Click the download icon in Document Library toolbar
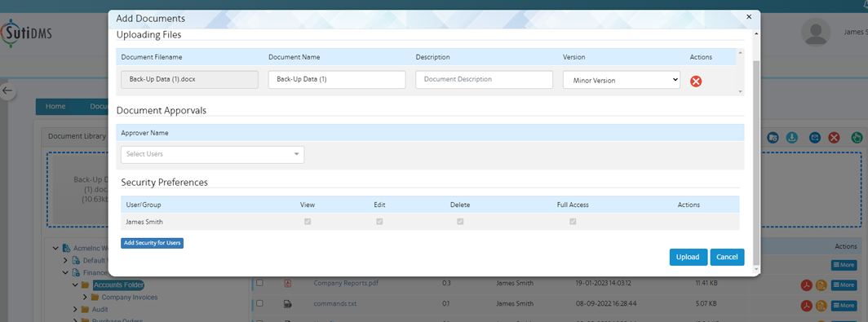Image resolution: width=868 pixels, height=322 pixels. coord(792,137)
